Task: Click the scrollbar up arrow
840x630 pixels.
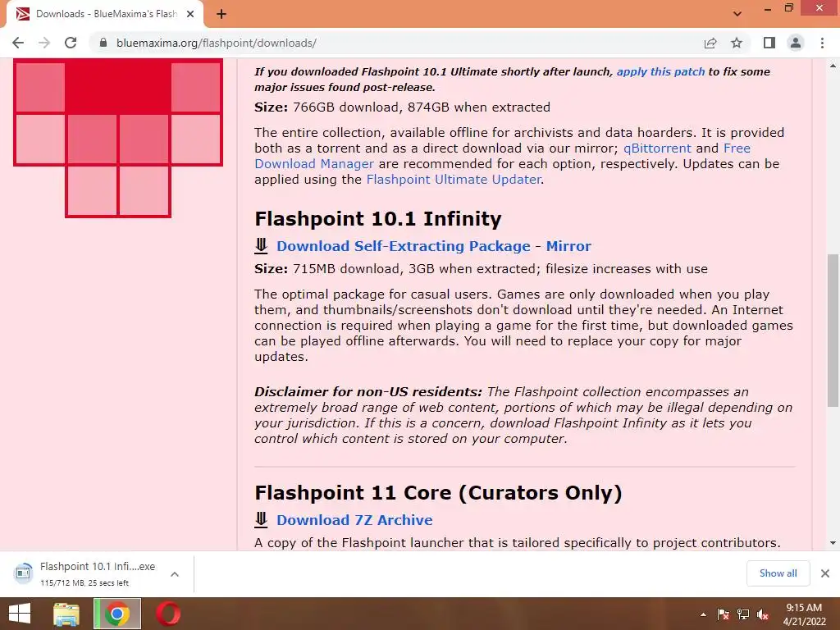Action: (833, 66)
